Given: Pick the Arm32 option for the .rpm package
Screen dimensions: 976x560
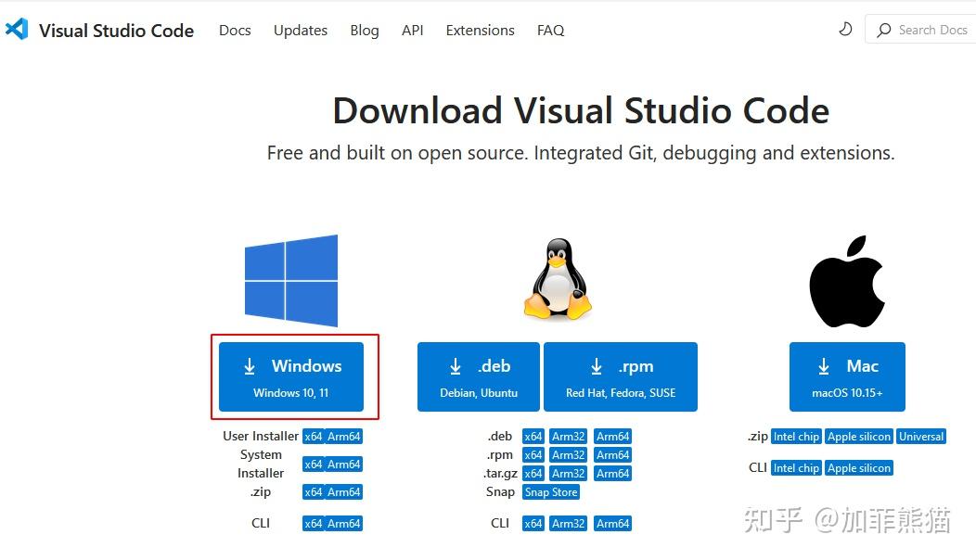Looking at the screenshot, I should [567, 454].
